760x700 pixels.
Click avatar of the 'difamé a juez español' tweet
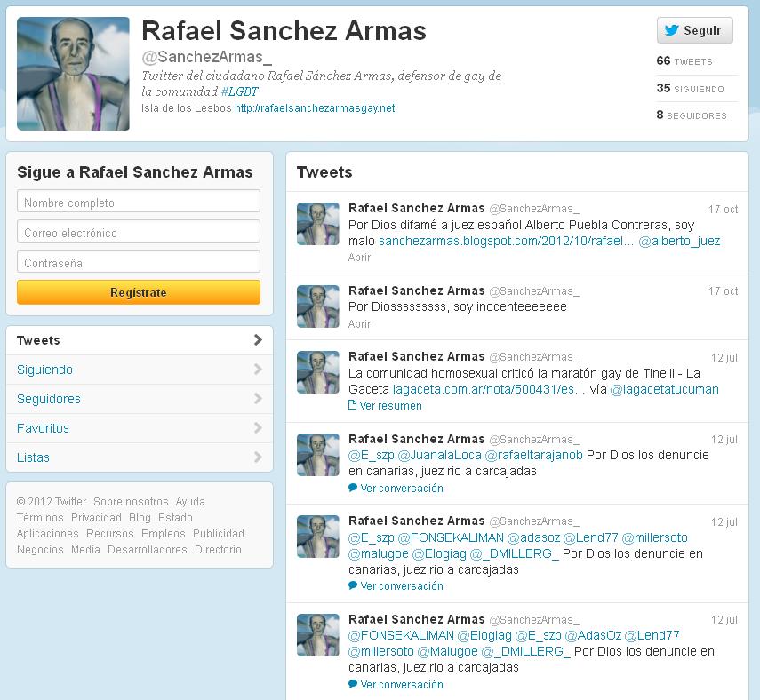tap(318, 224)
